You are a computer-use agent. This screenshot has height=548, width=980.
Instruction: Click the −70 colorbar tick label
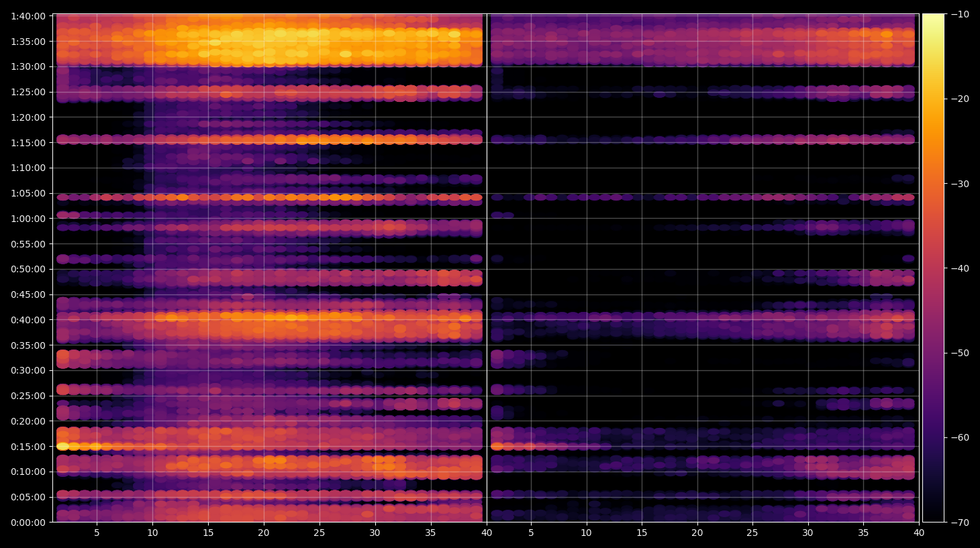pos(959,523)
